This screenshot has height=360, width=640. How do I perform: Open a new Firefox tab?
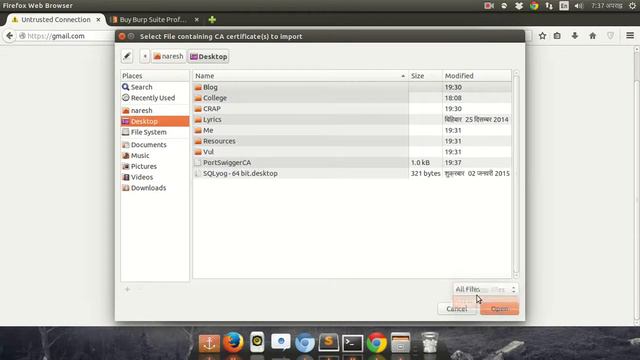tap(212, 20)
